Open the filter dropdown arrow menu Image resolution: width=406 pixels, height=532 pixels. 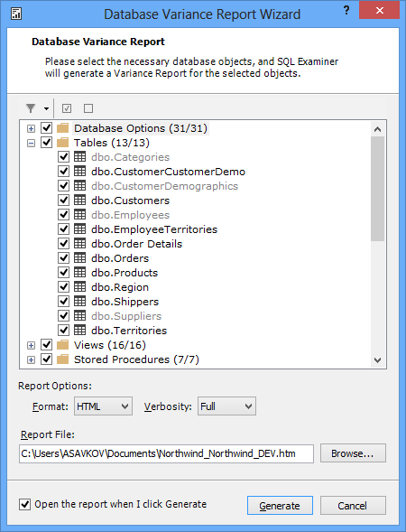tap(46, 109)
